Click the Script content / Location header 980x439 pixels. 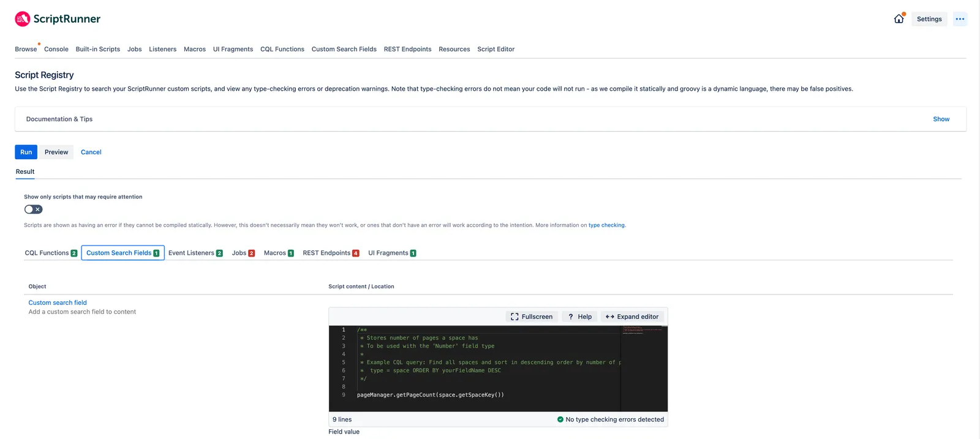pyautogui.click(x=361, y=287)
